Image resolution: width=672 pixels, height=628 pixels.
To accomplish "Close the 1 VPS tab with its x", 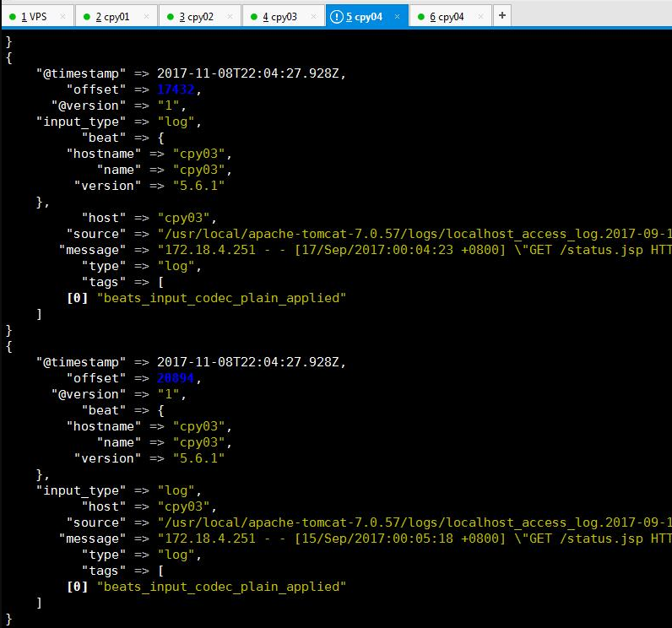I will 62,16.
